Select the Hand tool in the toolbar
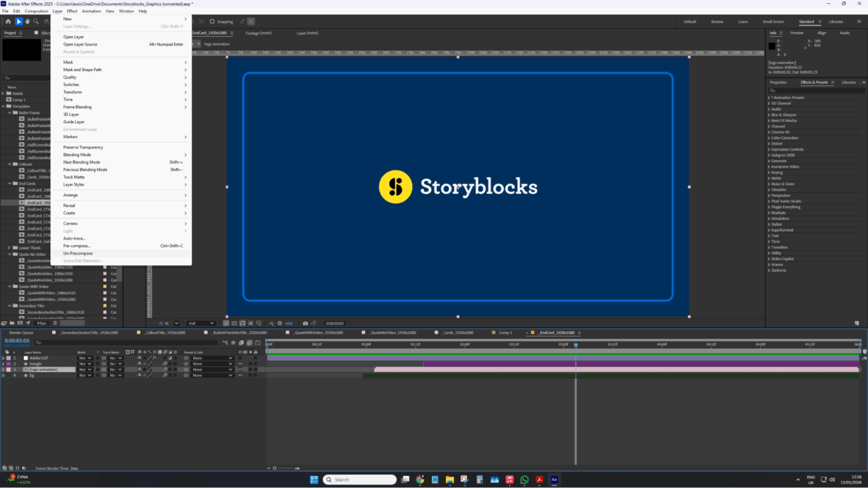The height and width of the screenshot is (488, 868). pyautogui.click(x=27, y=21)
